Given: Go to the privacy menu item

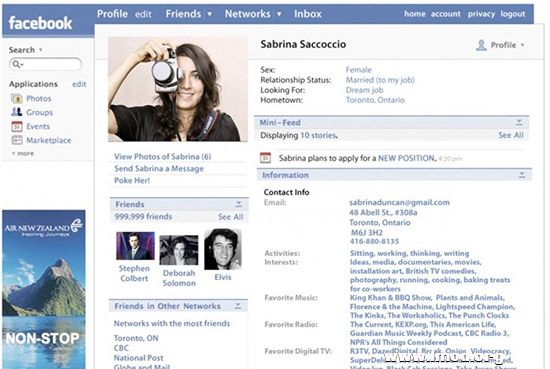Looking at the screenshot, I should tap(481, 14).
